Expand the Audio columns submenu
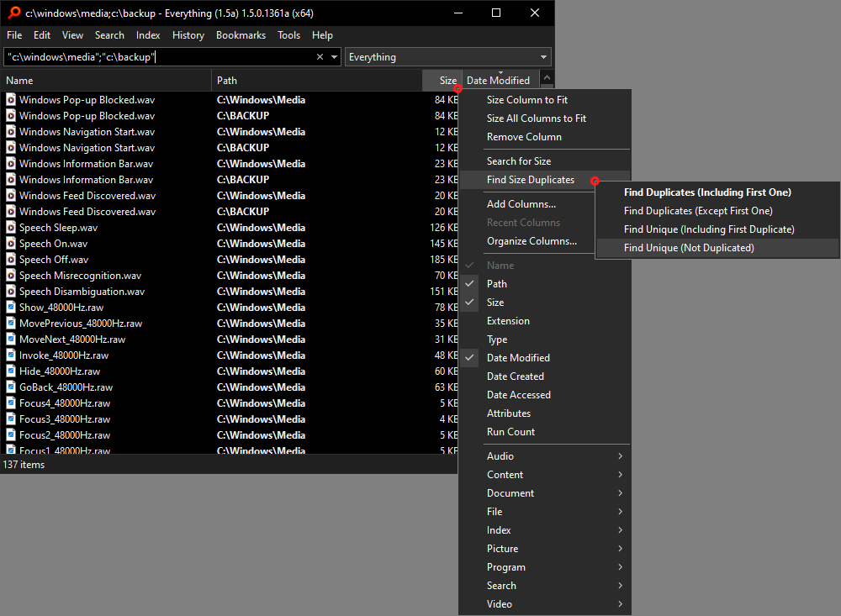Screen dimensions: 841x616 tap(555, 456)
